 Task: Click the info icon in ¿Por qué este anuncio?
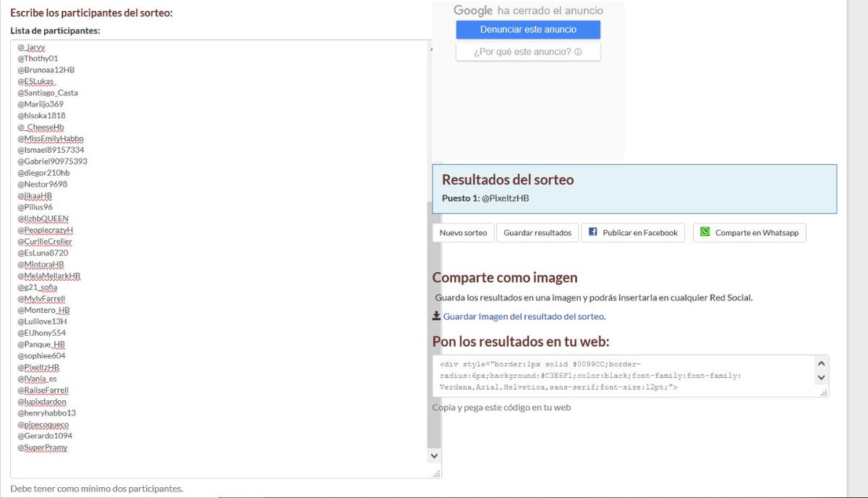pyautogui.click(x=577, y=52)
